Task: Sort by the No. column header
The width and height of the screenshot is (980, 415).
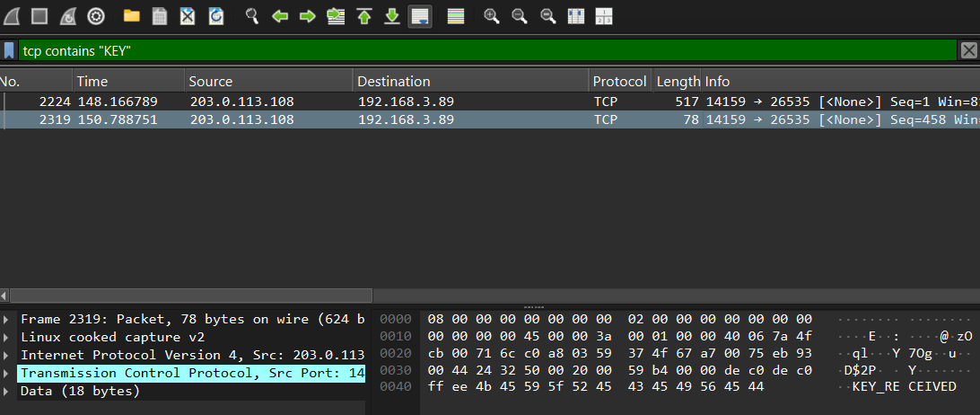Action: pyautogui.click(x=36, y=82)
